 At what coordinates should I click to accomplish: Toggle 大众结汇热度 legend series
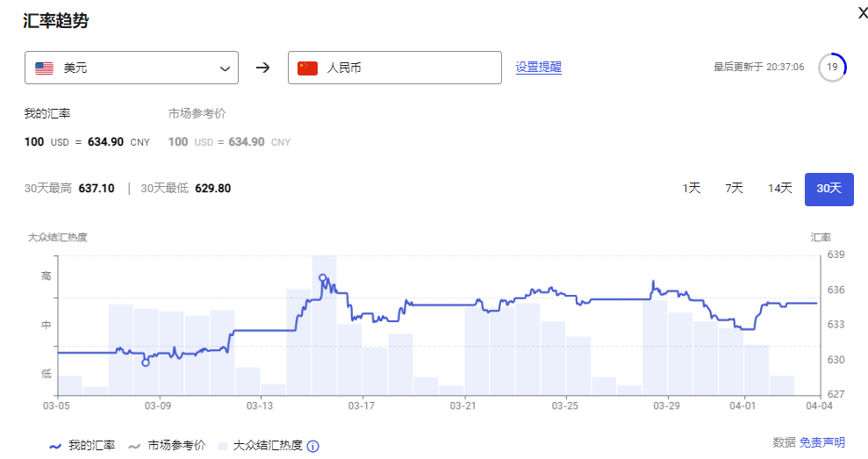coord(261,446)
